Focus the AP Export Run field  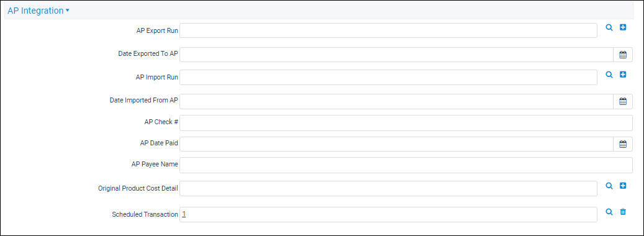[389, 30]
